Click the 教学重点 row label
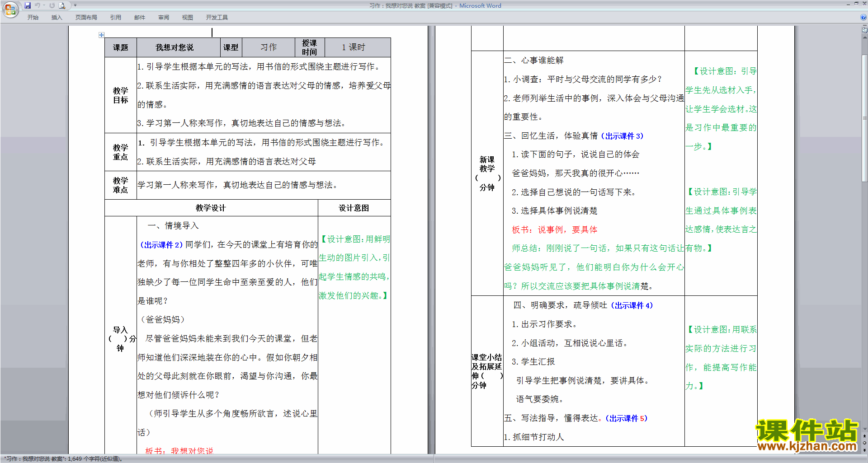868x463 pixels. tap(121, 152)
